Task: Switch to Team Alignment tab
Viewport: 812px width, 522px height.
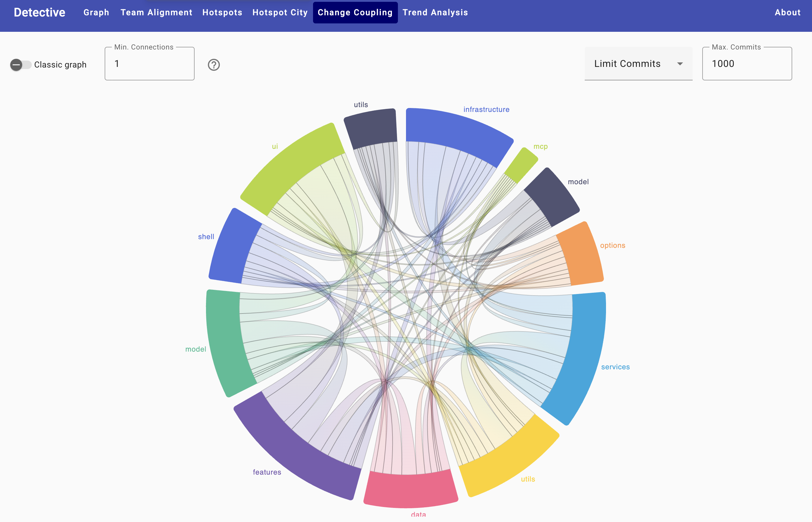Action: tap(156, 13)
